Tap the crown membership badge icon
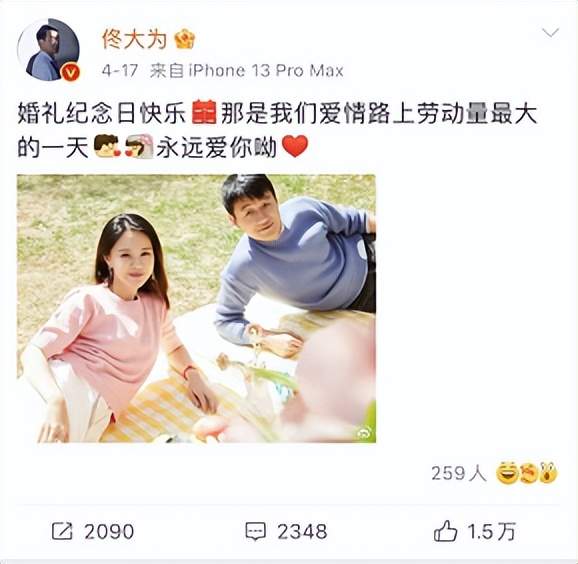This screenshot has width=578, height=564. 184,39
